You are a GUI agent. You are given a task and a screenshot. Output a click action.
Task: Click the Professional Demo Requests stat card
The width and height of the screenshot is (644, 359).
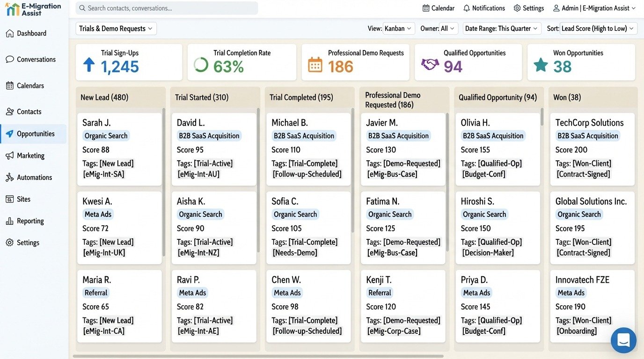coord(356,62)
